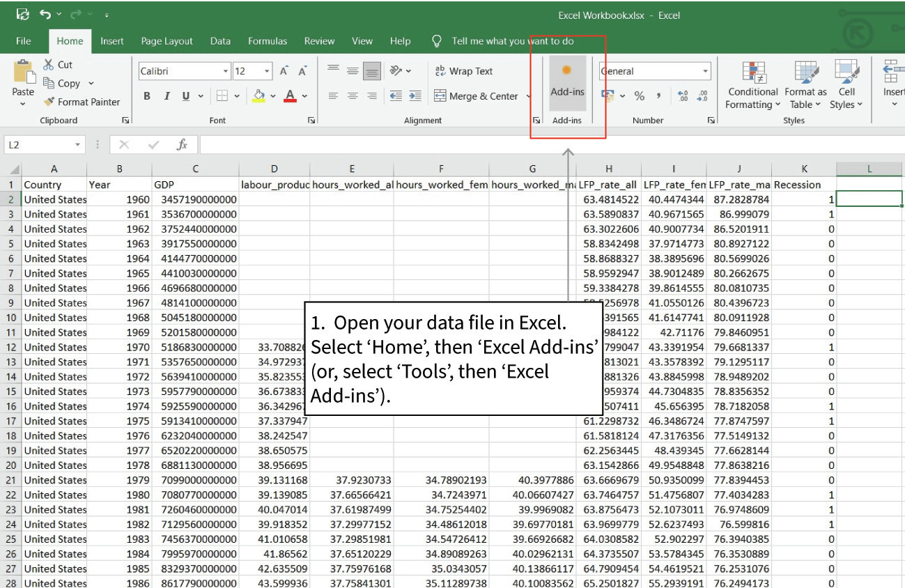Viewport: 905px width, 588px height.
Task: Click inside the Name Box showing L2
Action: (x=38, y=144)
